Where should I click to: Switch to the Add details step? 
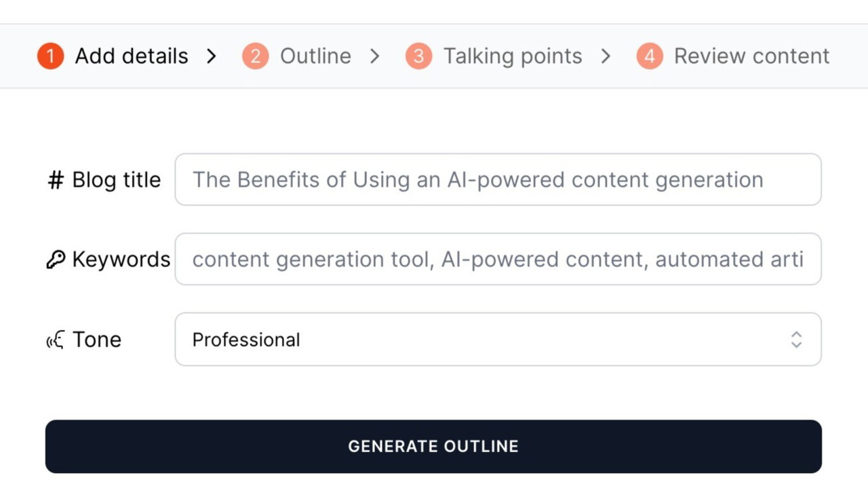[132, 56]
